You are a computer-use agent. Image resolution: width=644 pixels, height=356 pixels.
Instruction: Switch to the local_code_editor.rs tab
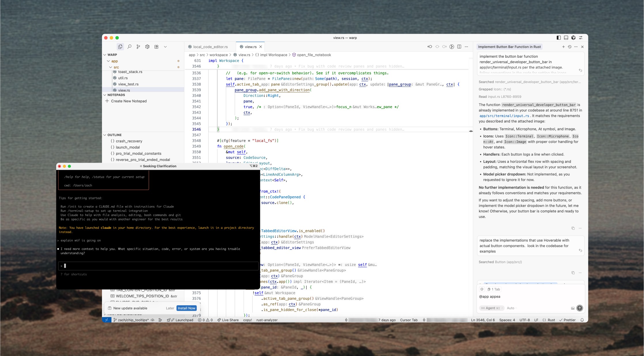tap(210, 47)
